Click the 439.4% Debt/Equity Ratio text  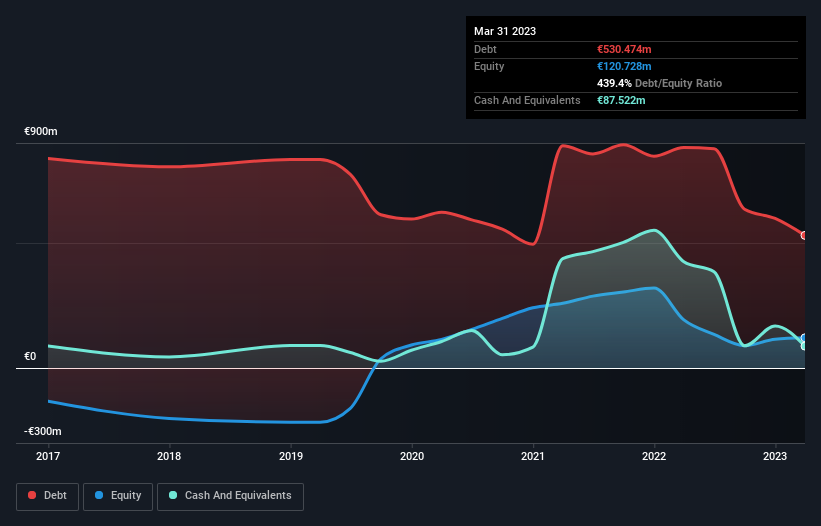(659, 83)
